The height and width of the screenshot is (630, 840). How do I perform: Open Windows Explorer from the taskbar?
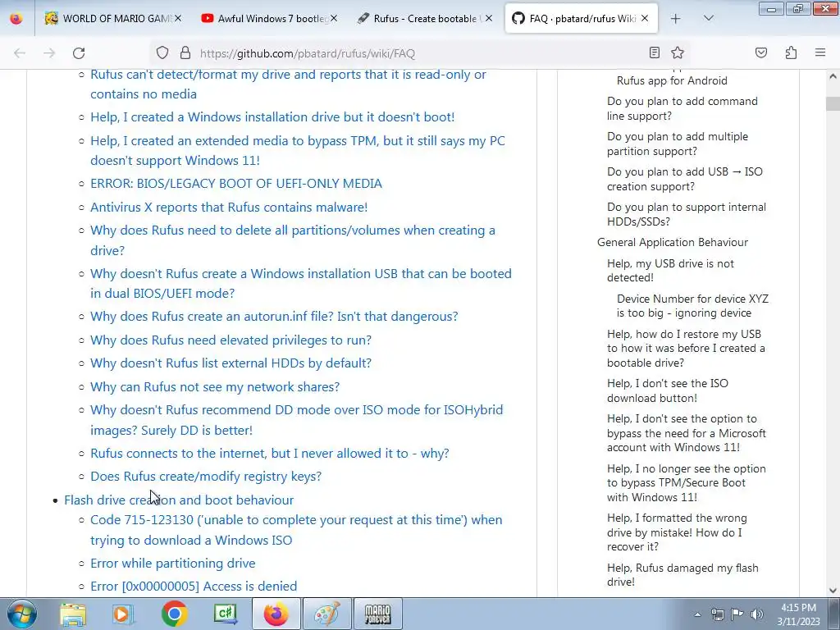coord(73,614)
